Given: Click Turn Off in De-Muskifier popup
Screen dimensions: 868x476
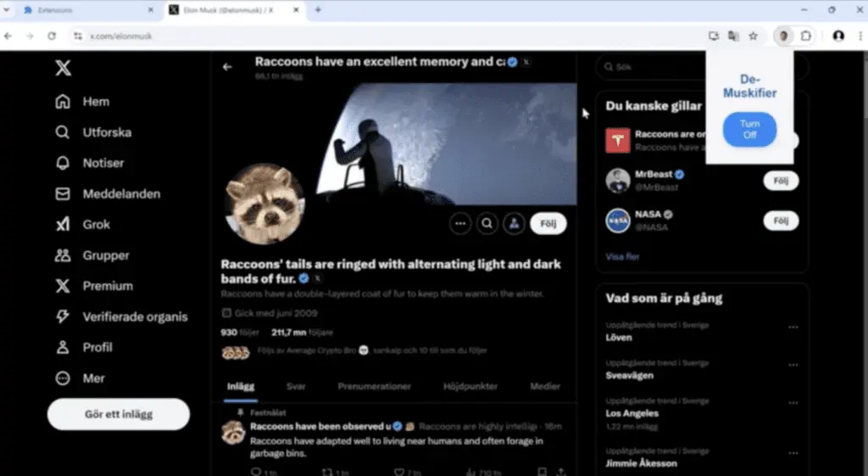Looking at the screenshot, I should (749, 130).
